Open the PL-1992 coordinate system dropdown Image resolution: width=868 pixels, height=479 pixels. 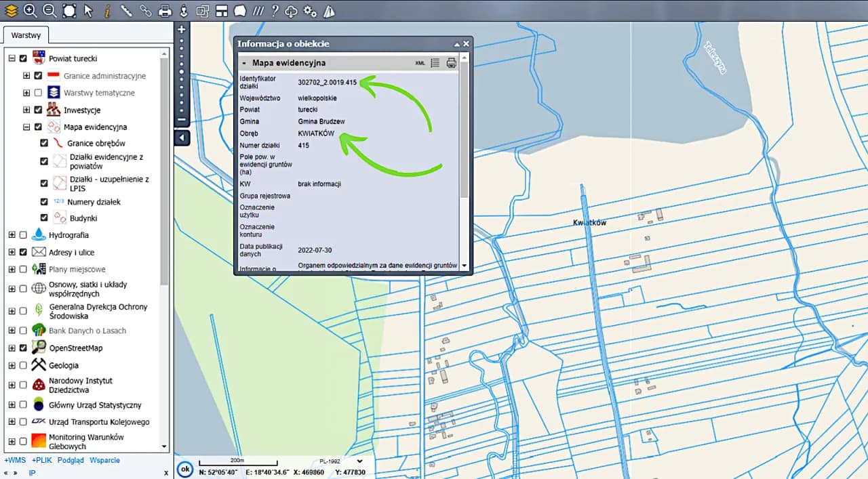(x=340, y=461)
